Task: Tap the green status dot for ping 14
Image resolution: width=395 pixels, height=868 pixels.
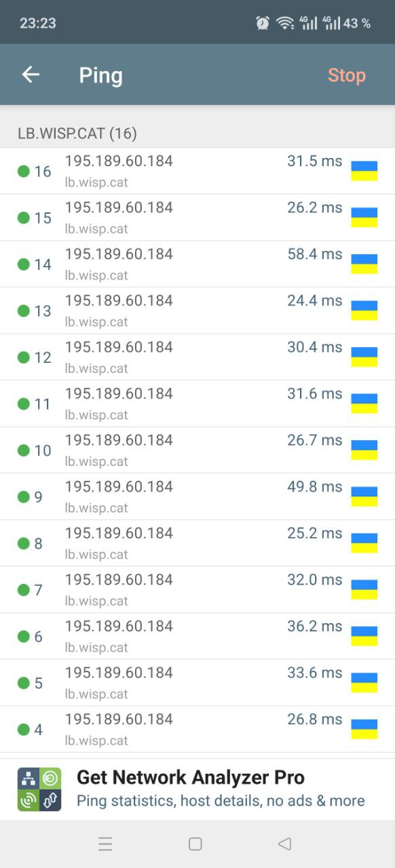Action: coord(24,264)
